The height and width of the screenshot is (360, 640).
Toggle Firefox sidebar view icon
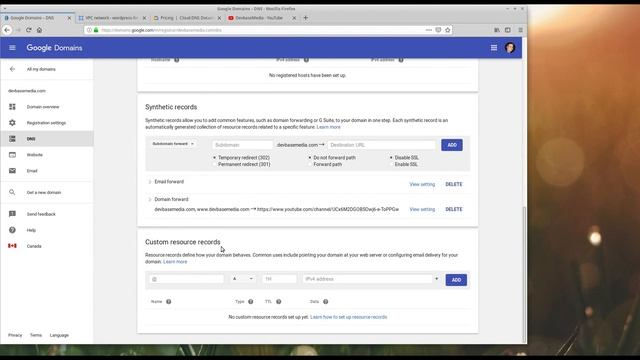click(x=508, y=30)
